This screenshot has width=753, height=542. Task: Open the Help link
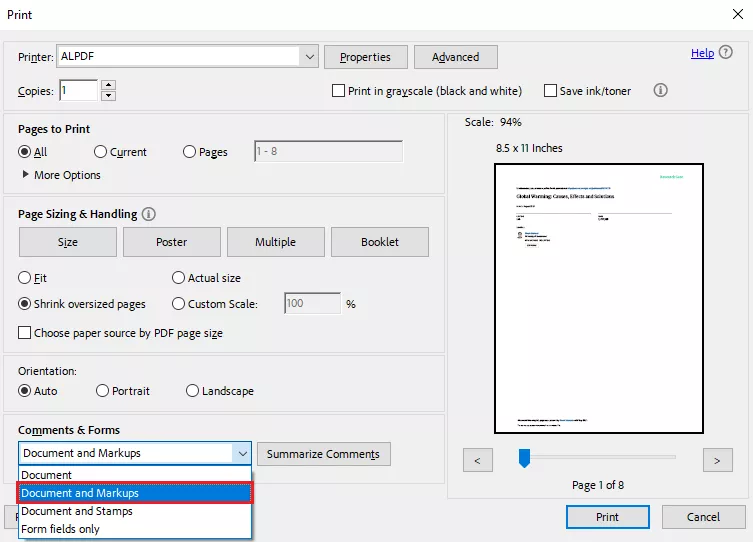(702, 53)
